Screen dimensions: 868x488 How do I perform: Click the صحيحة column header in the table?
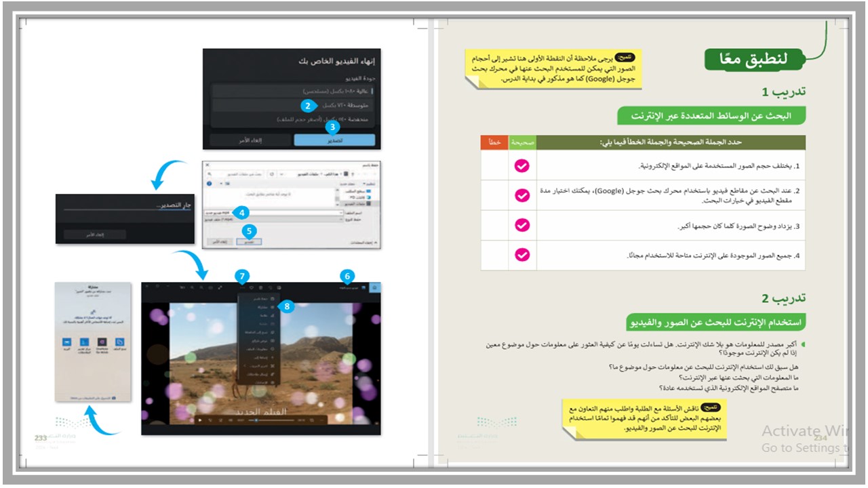coord(522,142)
